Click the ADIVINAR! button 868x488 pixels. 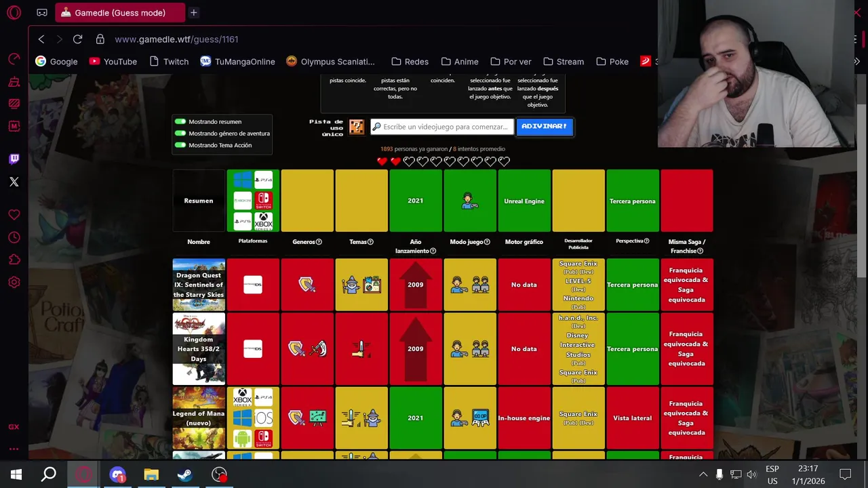tap(544, 127)
